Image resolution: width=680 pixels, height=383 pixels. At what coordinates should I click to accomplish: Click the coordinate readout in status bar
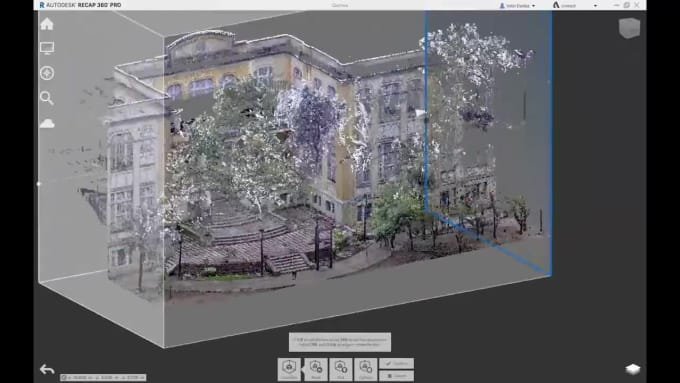coord(103,377)
